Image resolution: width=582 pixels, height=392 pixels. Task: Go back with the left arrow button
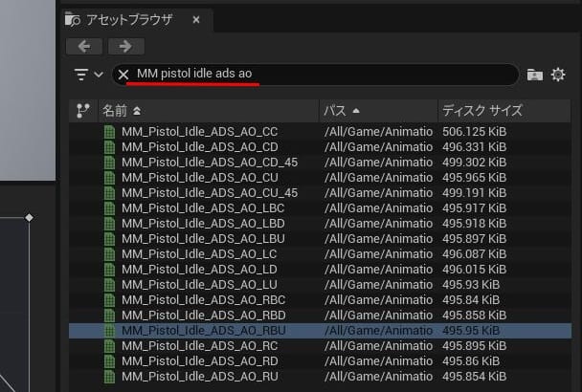click(x=84, y=46)
